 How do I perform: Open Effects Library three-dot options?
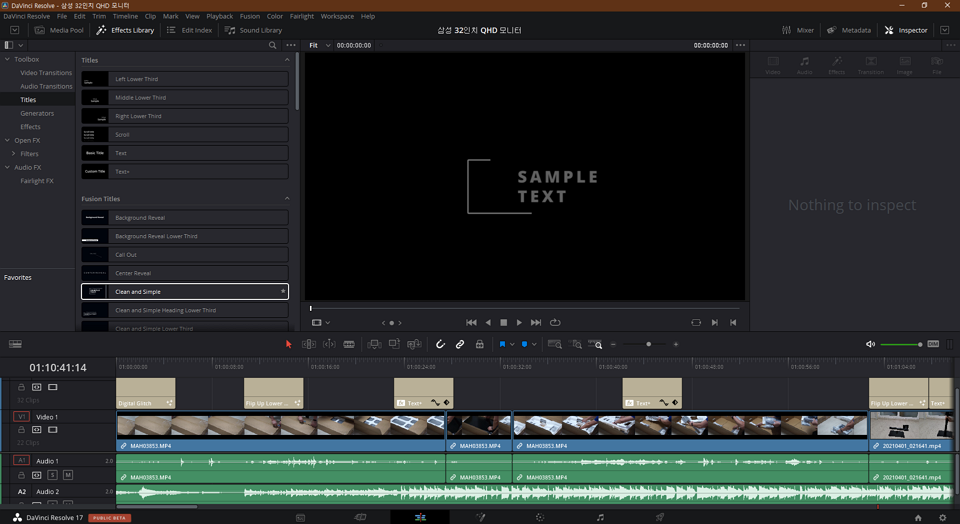291,45
